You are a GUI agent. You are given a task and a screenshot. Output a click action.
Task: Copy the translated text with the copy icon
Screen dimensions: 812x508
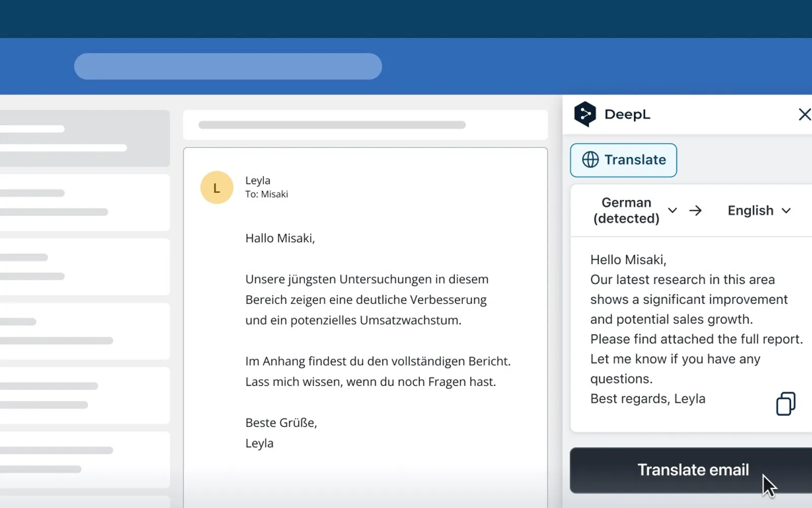coord(786,404)
